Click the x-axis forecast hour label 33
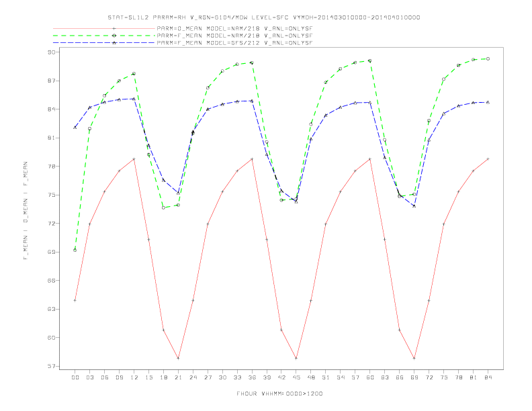Image resolution: width=532 pixels, height=411 pixels. [238, 377]
